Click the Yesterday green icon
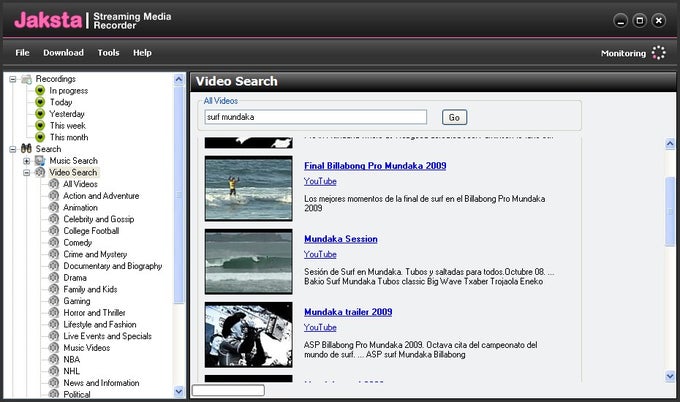This screenshot has width=680, height=402. tap(40, 114)
